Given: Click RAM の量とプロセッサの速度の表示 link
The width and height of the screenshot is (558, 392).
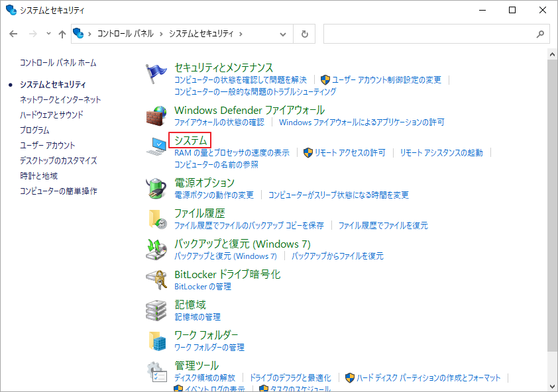Looking at the screenshot, I should (232, 153).
